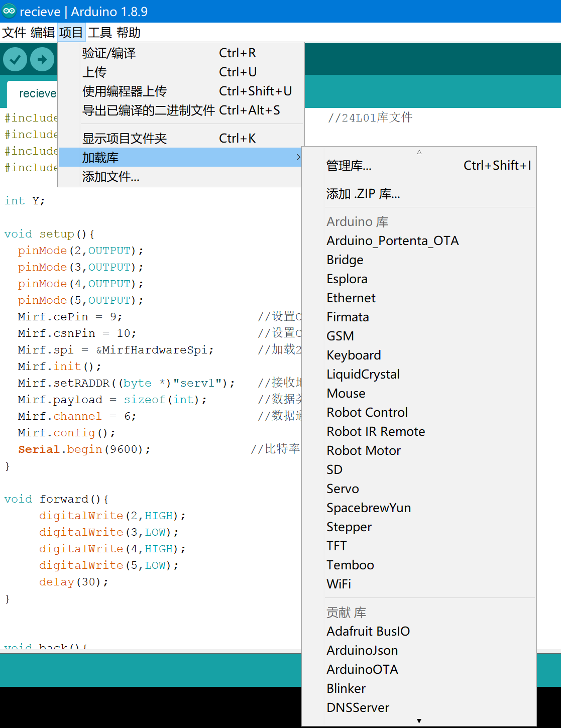Open the 编辑 menu
This screenshot has width=561, height=728.
click(x=43, y=33)
